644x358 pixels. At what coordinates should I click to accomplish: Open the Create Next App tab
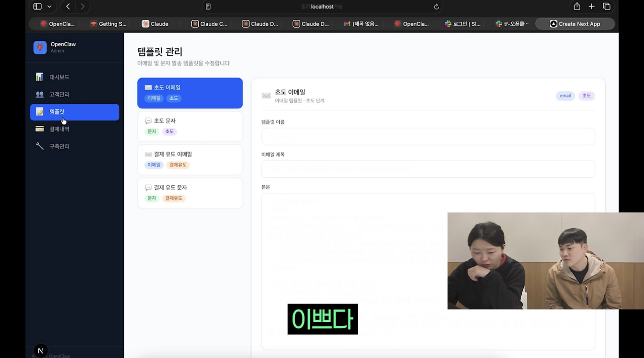pos(575,23)
